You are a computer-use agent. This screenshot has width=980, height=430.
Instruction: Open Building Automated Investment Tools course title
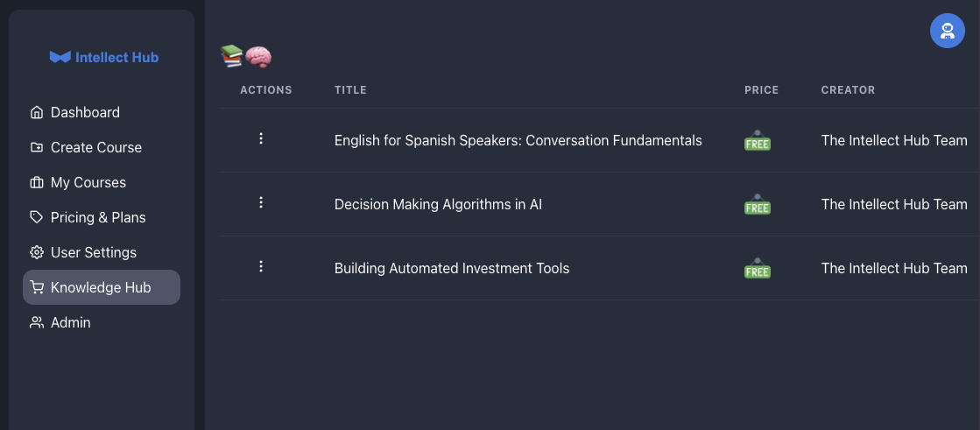click(x=452, y=268)
